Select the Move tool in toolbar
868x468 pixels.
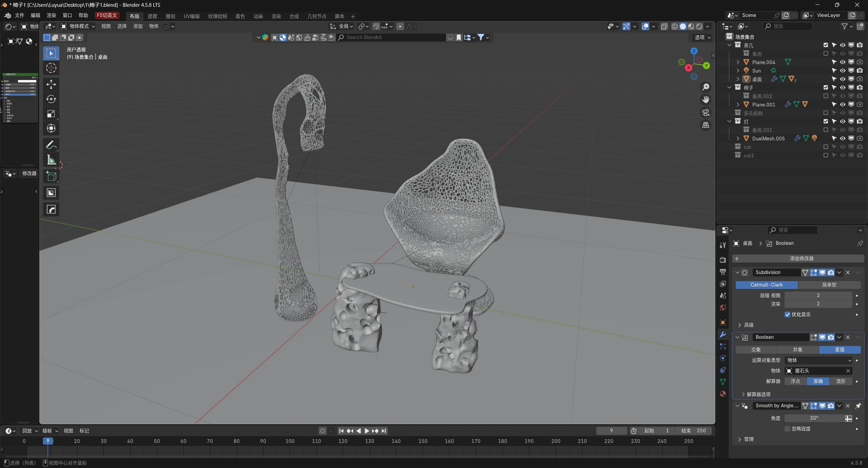click(x=51, y=84)
